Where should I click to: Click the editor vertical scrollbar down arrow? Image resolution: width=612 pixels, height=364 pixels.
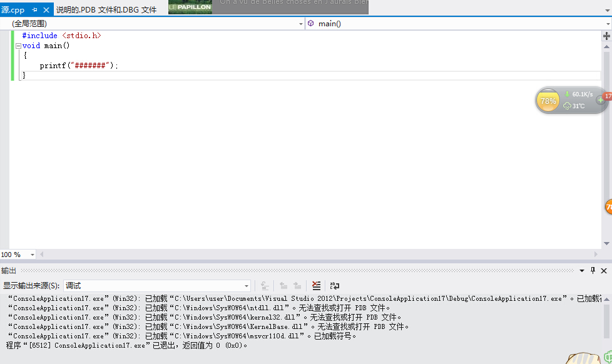606,243
